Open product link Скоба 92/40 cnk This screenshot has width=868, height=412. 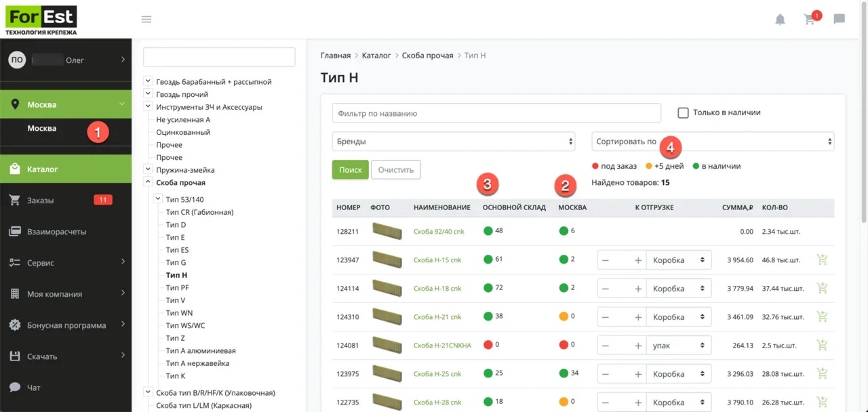tap(439, 232)
